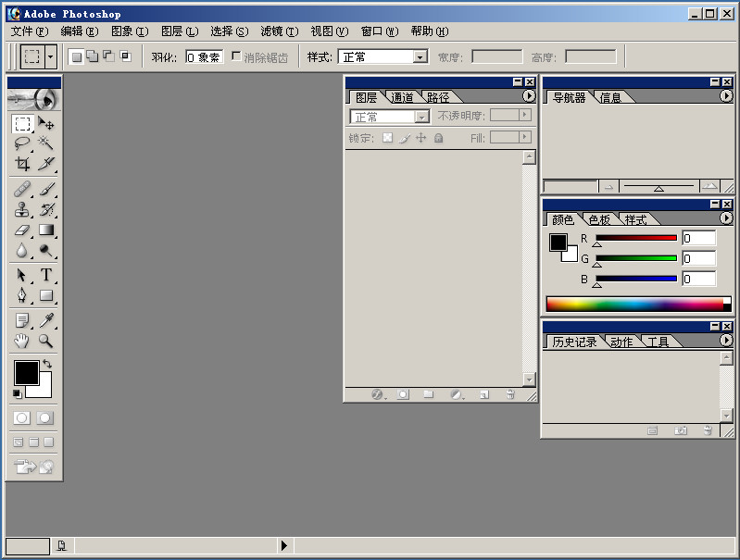Viewport: 740px width, 560px height.
Task: Open the Layers panel flyout menu
Action: [529, 96]
